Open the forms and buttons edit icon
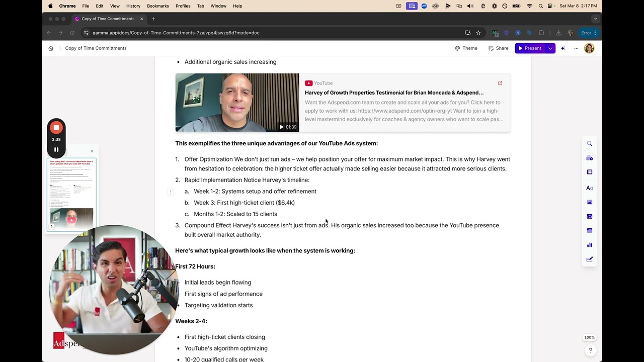The height and width of the screenshot is (362, 644). point(590,259)
